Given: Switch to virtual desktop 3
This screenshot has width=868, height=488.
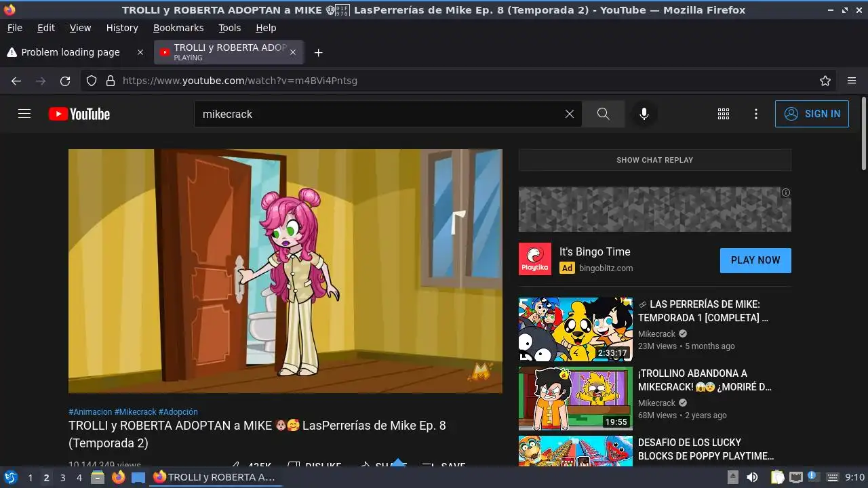Looking at the screenshot, I should (x=62, y=477).
